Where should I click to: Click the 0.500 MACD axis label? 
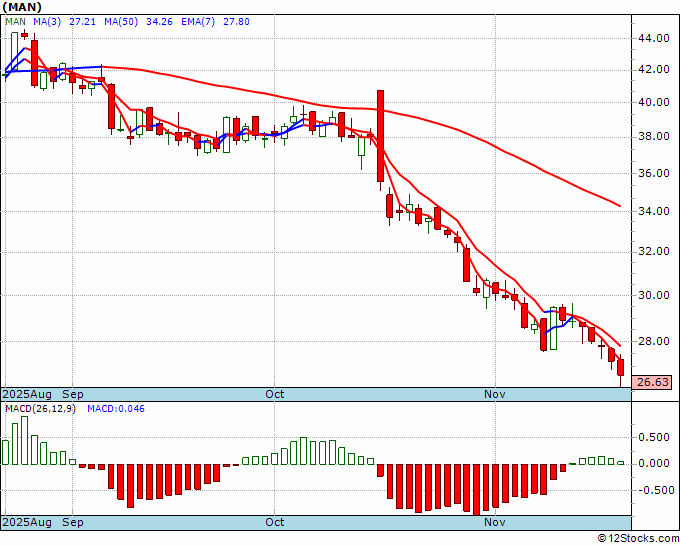[x=654, y=438]
